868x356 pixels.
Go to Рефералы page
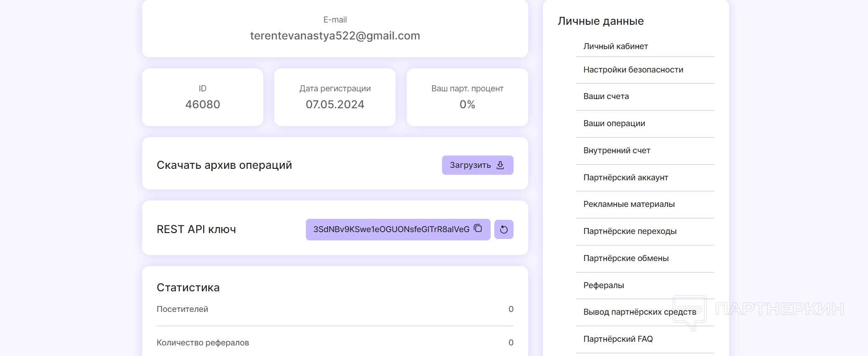tap(603, 285)
